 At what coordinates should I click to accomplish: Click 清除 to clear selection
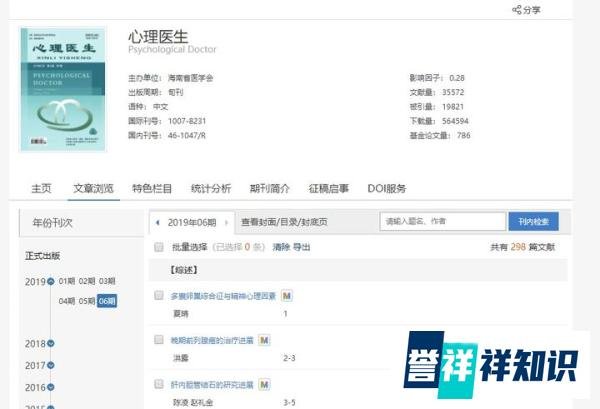281,247
